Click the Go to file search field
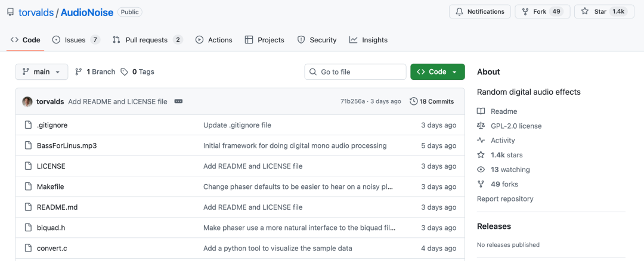 point(355,72)
